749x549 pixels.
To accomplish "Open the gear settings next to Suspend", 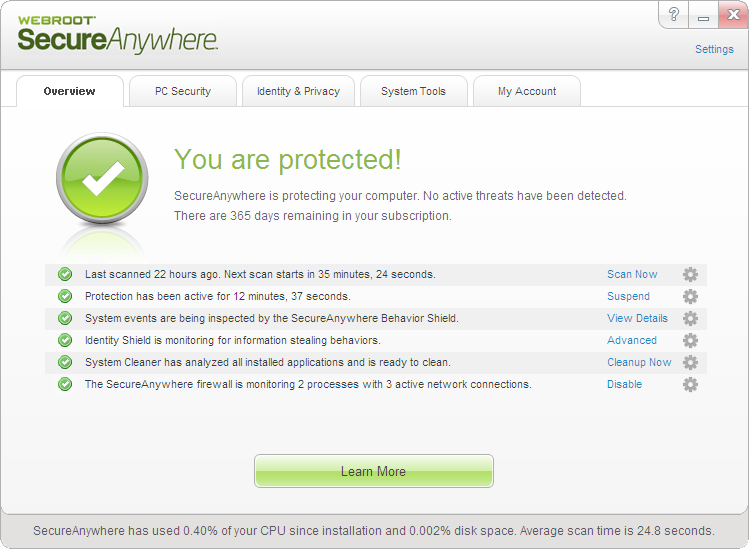I will [690, 296].
